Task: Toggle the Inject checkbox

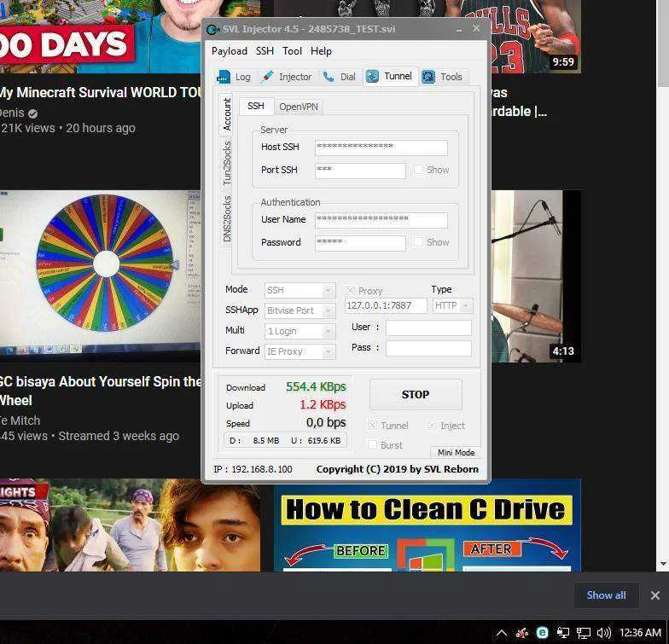Action: pos(432,425)
